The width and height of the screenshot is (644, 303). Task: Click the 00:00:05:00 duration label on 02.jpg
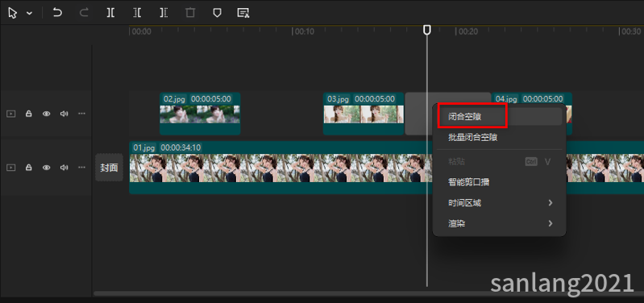(x=211, y=99)
